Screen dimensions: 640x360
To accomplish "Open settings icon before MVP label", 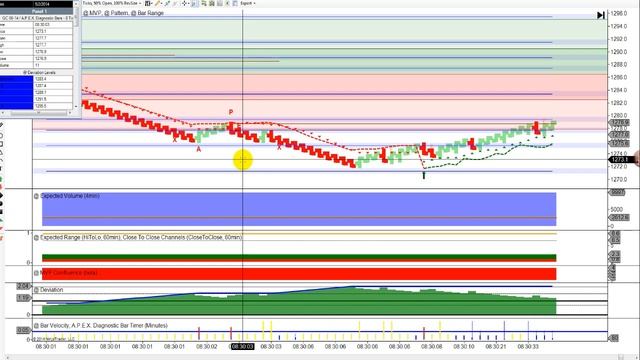I will point(86,13).
